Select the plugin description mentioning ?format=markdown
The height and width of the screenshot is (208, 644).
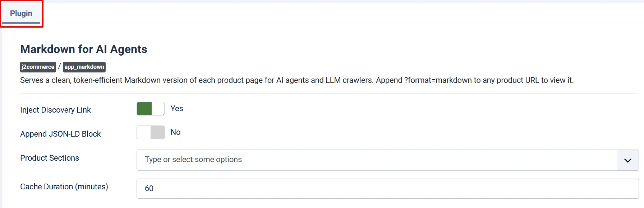tap(297, 80)
